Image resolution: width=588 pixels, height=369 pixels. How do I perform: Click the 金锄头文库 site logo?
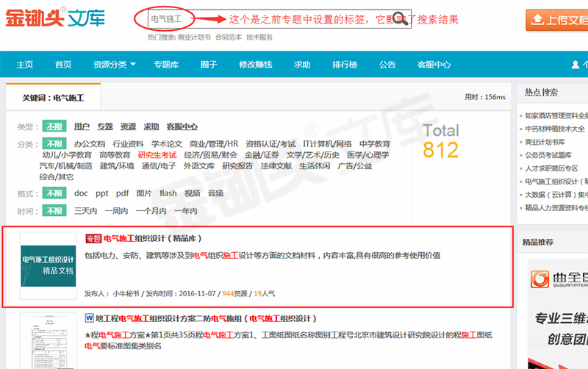pos(54,19)
